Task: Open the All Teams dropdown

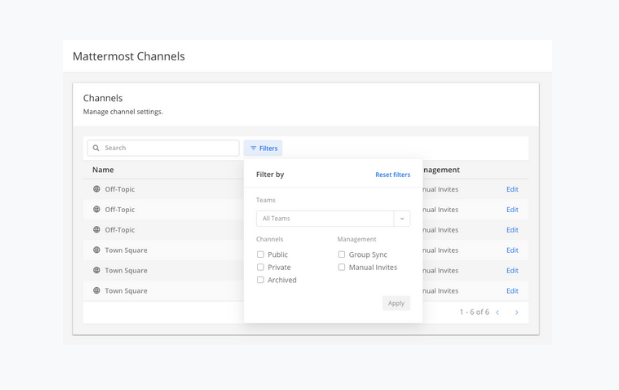Action: pos(333,219)
